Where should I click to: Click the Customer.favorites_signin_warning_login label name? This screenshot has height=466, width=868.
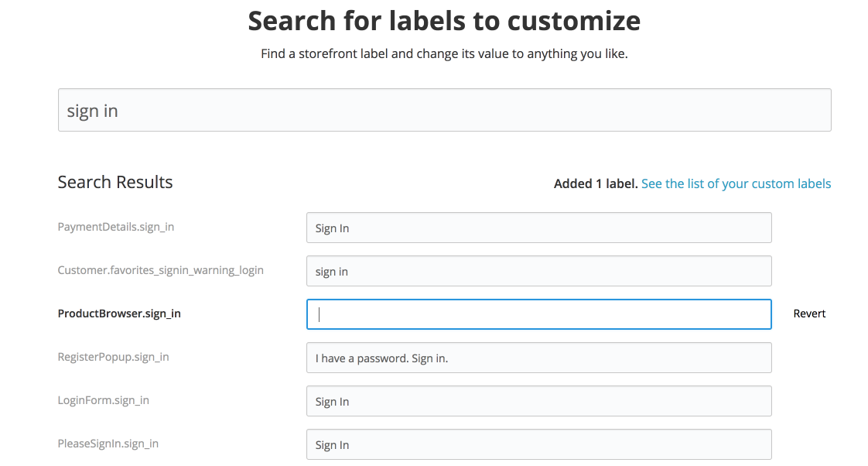pos(160,270)
